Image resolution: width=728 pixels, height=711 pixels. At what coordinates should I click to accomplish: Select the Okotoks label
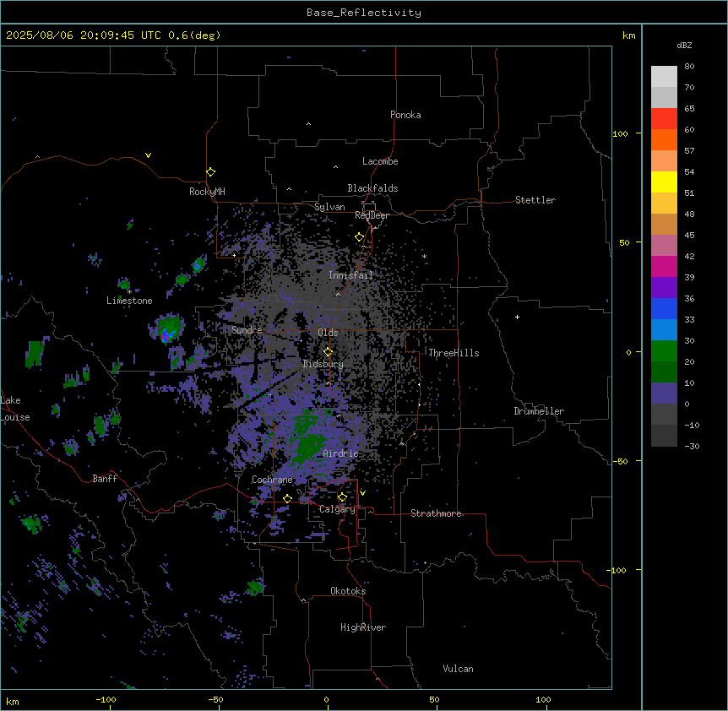348,591
